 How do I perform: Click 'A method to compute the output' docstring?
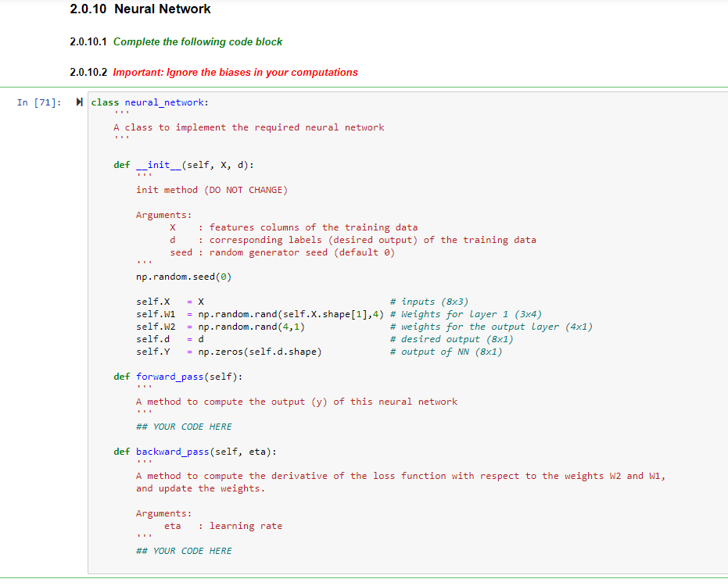click(296, 402)
